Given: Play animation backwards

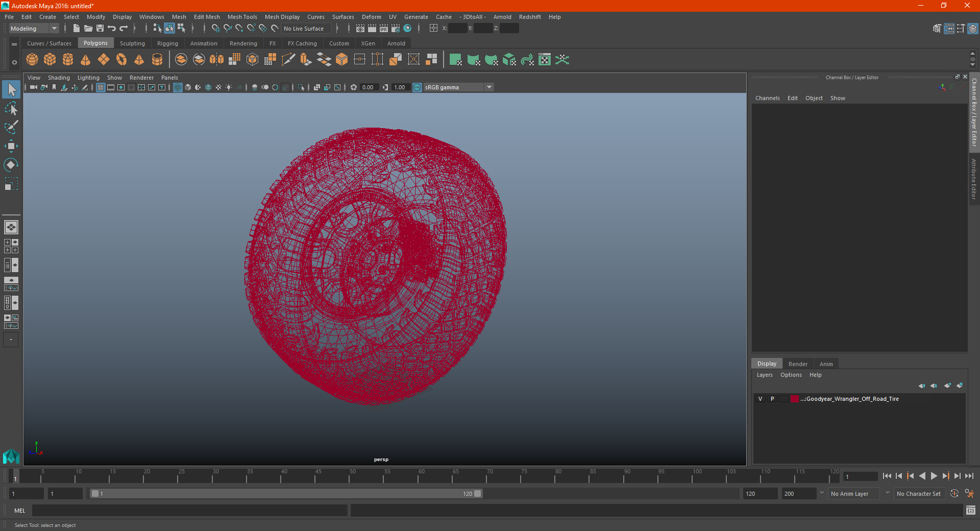Looking at the screenshot, I should coord(922,476).
